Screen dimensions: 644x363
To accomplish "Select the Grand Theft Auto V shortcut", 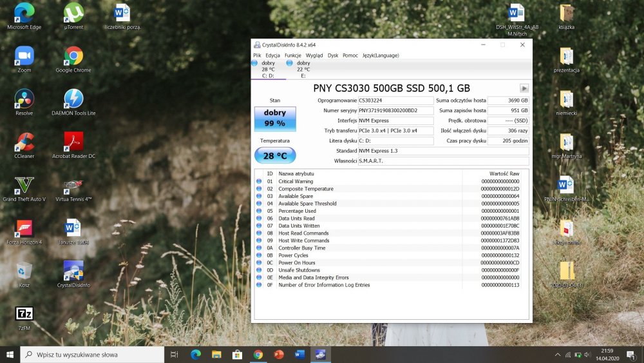I will coord(24,188).
